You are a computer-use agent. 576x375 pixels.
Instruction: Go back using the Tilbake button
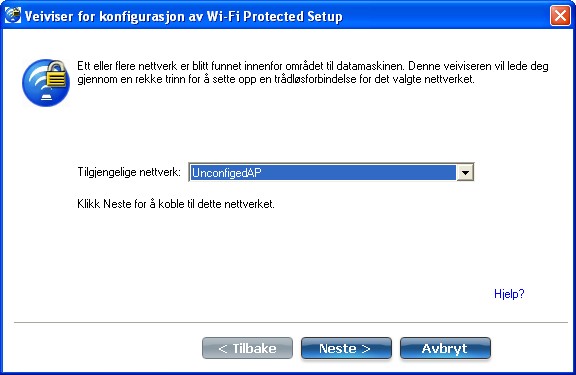(247, 348)
